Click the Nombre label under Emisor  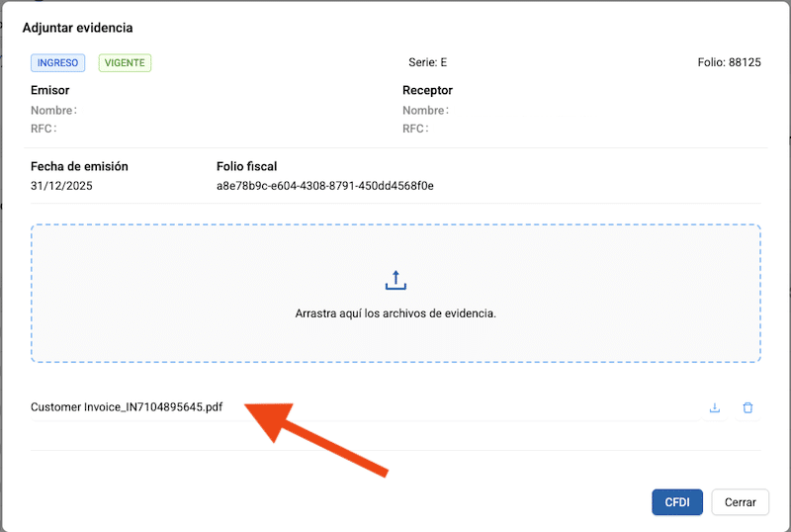pyautogui.click(x=52, y=111)
